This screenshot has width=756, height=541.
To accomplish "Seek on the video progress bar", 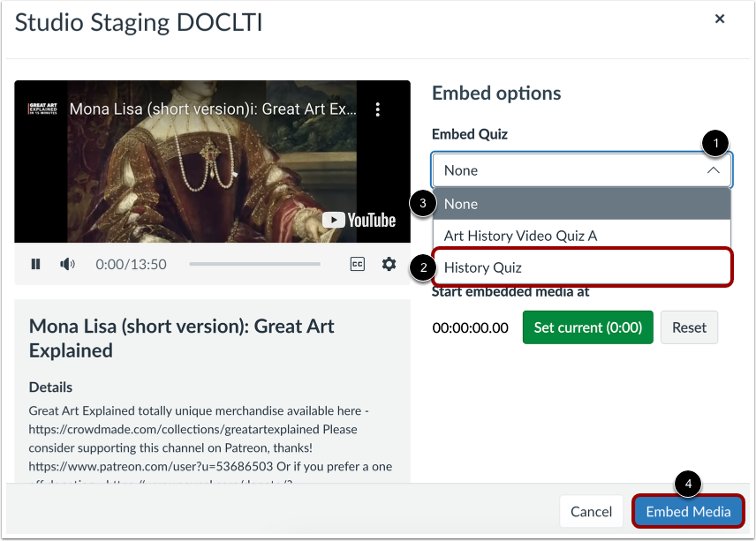I will (x=254, y=264).
